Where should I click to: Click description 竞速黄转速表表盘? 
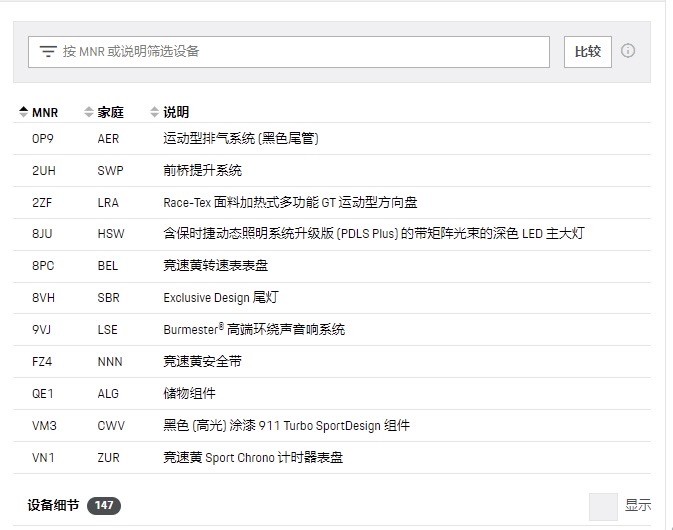point(215,266)
